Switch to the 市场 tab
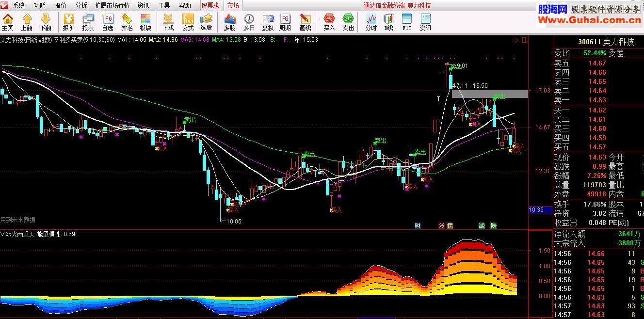This screenshot has height=319, width=644. (233, 5)
